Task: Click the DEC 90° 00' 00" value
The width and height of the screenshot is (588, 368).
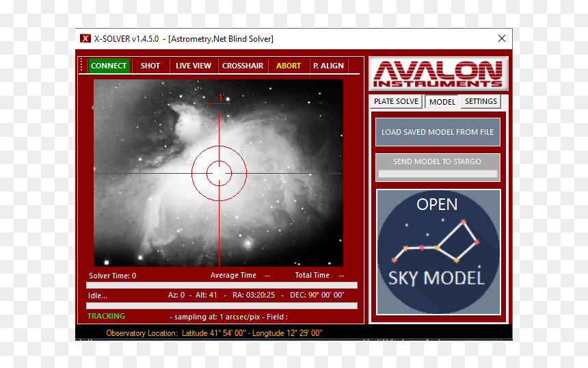Action: 317,295
